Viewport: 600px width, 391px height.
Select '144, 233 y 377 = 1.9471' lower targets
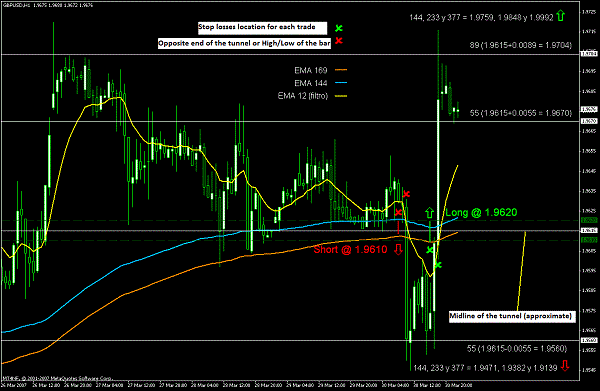[x=486, y=368]
